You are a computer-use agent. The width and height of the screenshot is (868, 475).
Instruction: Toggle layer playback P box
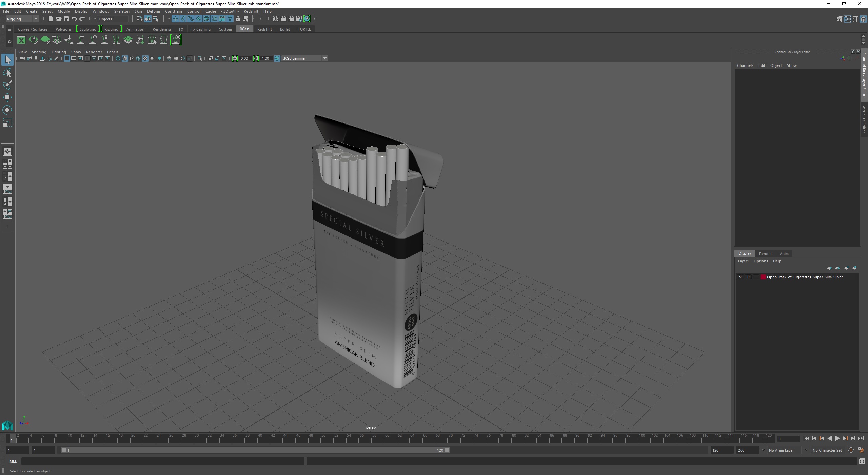click(x=748, y=277)
